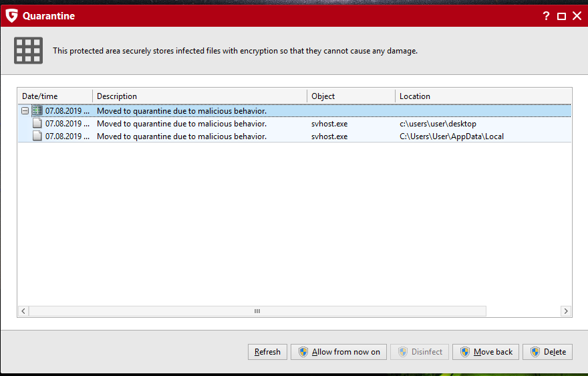Select the top group quarantine row description
Viewport: 588px width, 376px height.
coord(182,111)
